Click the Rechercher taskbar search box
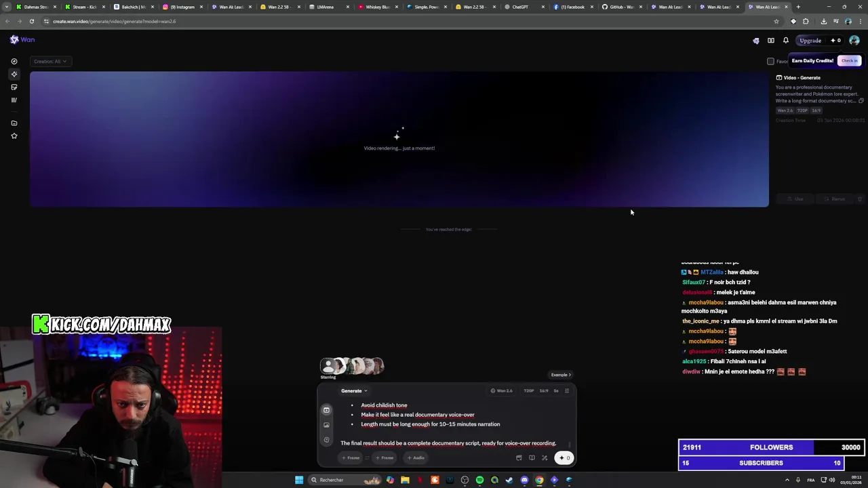The width and height of the screenshot is (868, 488). pyautogui.click(x=345, y=480)
